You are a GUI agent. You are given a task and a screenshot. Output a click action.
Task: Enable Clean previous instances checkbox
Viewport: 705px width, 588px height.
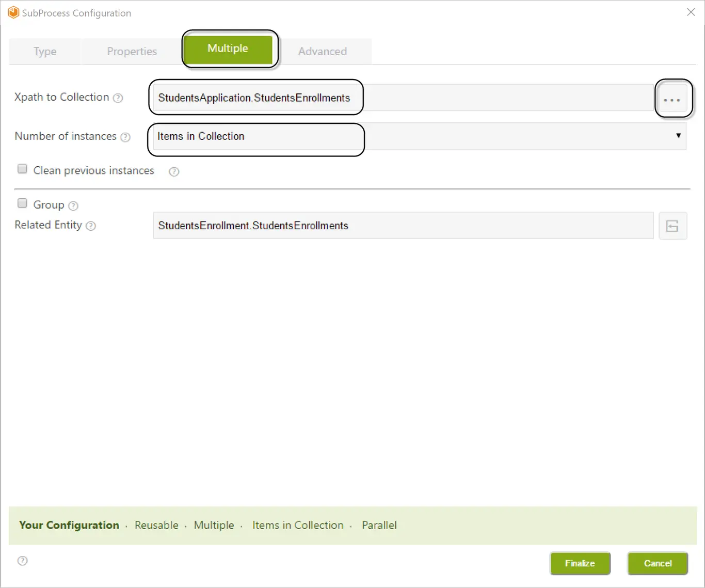(22, 169)
